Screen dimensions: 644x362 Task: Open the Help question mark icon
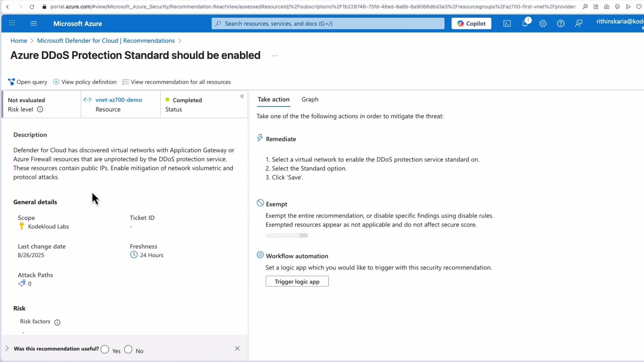point(560,23)
